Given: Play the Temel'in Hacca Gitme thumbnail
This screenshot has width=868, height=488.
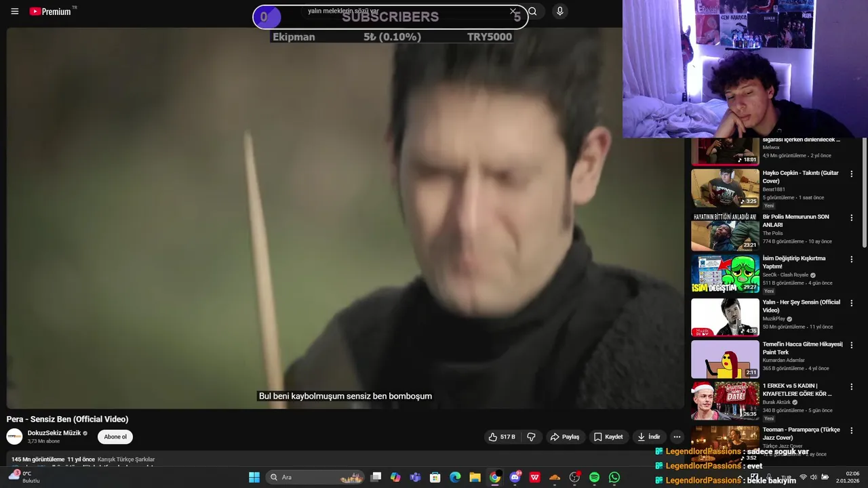Looking at the screenshot, I should point(725,359).
